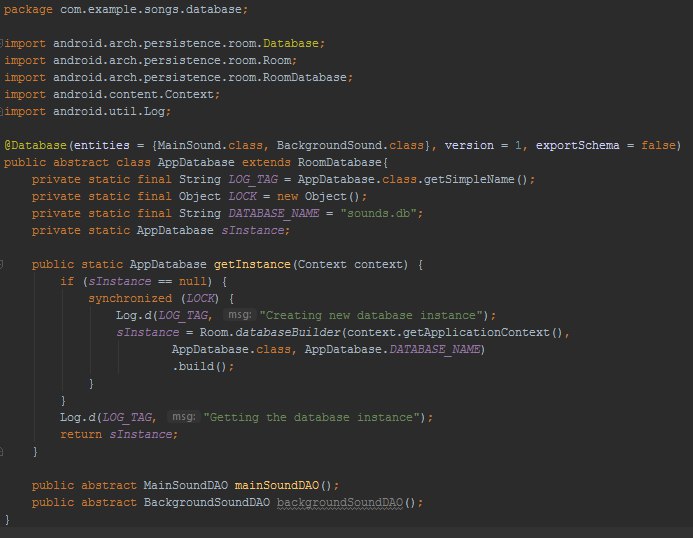Click the fold end marker after getInstance method
The height and width of the screenshot is (538, 693).
pos(1,452)
